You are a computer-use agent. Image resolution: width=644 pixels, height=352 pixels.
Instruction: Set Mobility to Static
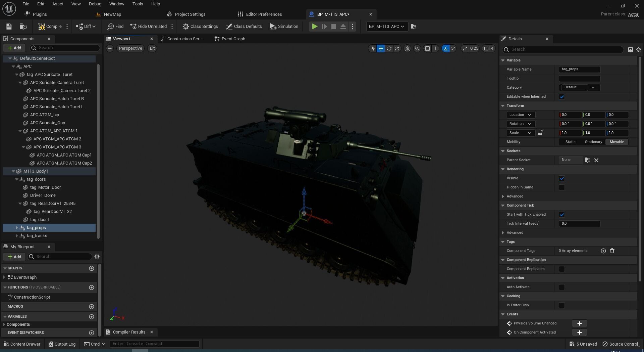(x=570, y=142)
